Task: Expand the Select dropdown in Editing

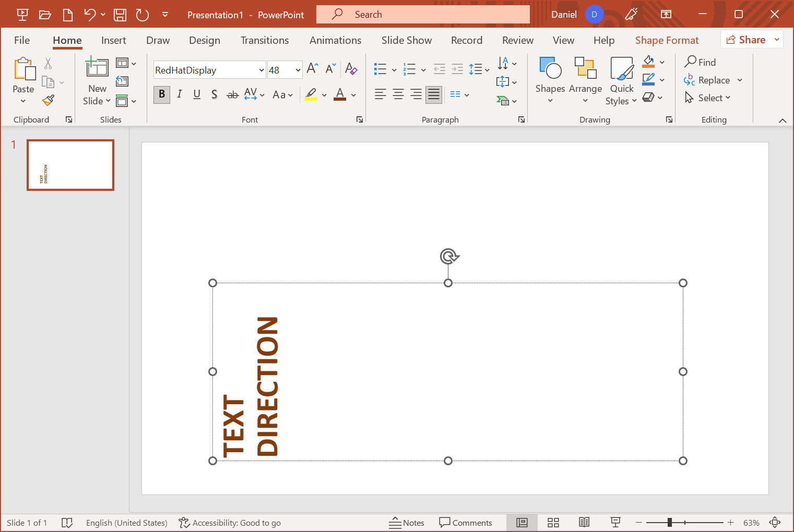Action: [708, 98]
